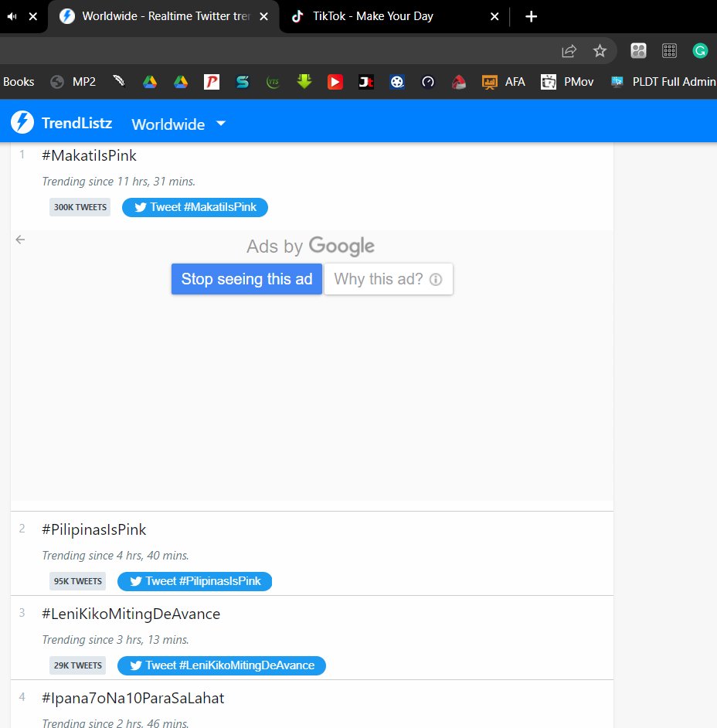Click Why this ad? button
The height and width of the screenshot is (728, 717).
tap(389, 279)
